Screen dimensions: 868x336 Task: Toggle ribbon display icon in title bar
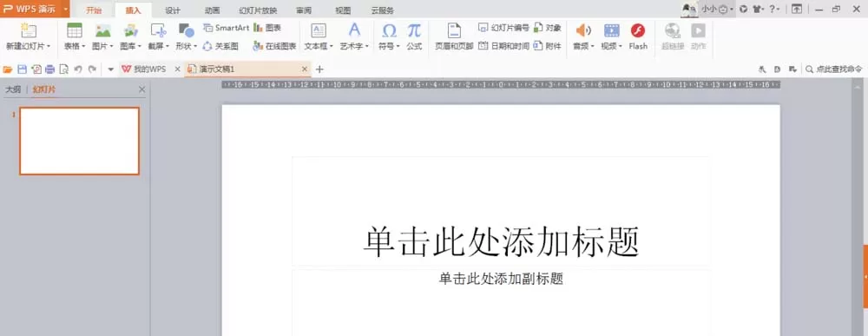[797, 9]
